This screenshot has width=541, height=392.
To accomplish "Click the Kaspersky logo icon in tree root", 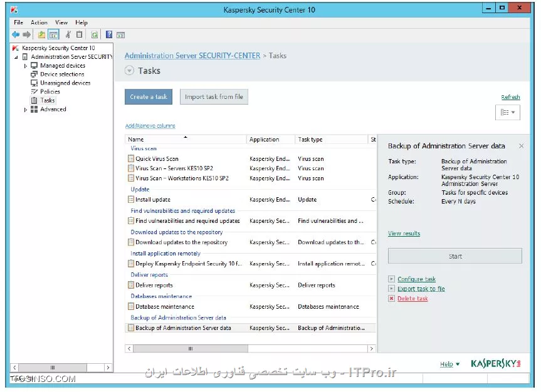I will click(15, 48).
